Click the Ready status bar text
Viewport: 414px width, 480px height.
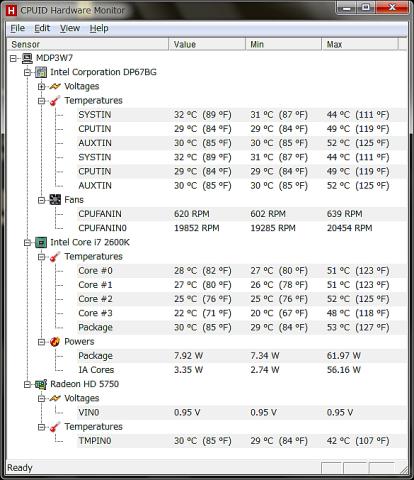20,468
